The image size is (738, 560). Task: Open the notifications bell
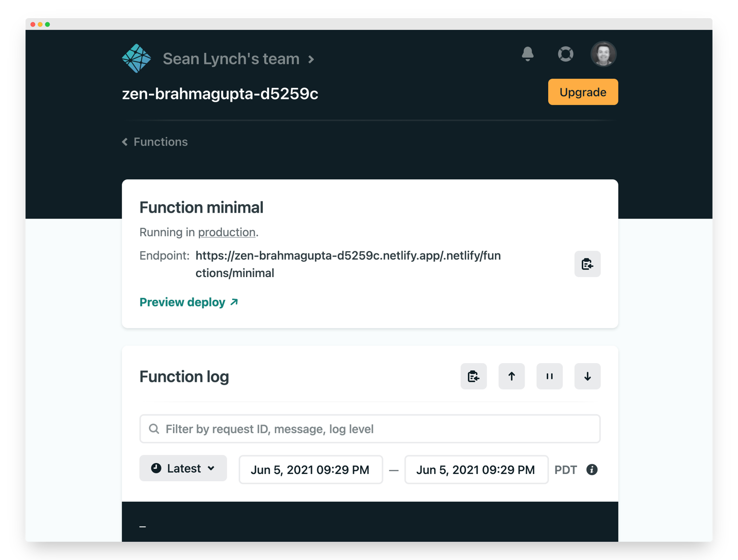(x=528, y=54)
